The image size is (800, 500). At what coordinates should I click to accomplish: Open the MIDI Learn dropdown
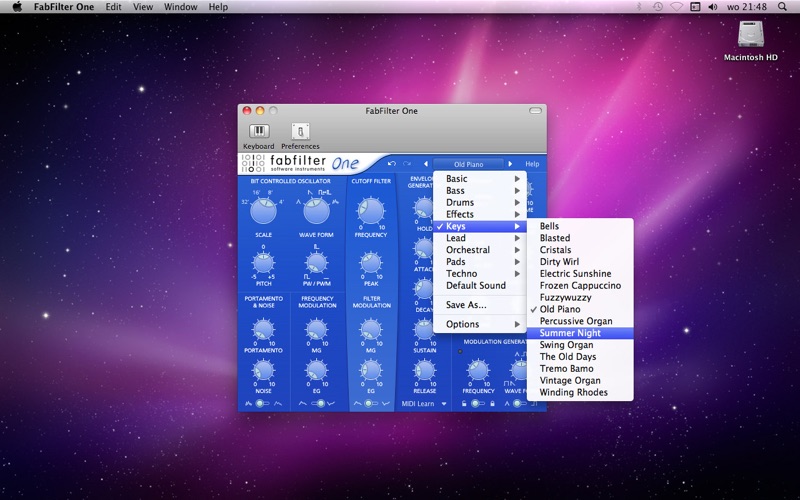pyautogui.click(x=423, y=404)
